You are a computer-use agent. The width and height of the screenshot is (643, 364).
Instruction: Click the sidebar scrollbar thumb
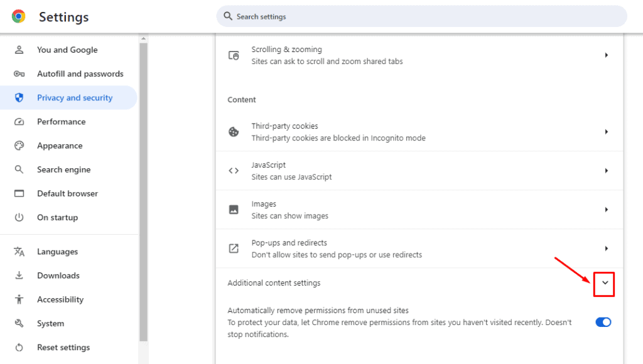click(144, 191)
